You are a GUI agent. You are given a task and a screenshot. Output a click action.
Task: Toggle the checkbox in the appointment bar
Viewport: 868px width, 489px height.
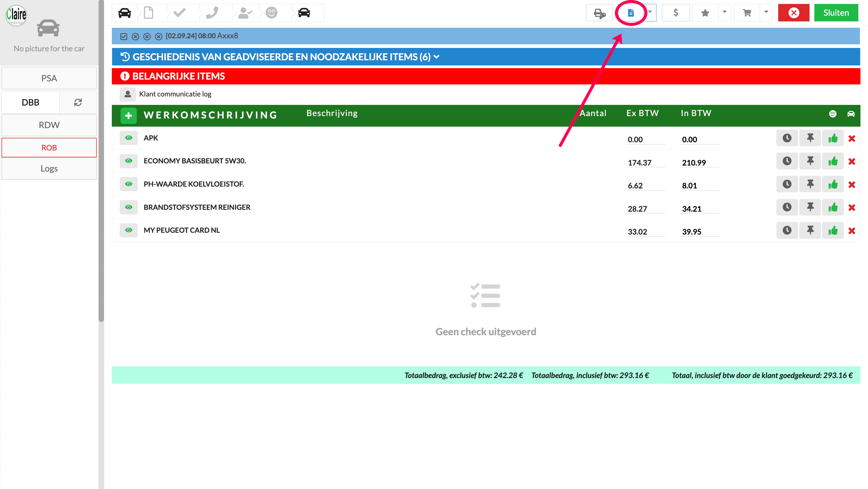(x=124, y=36)
